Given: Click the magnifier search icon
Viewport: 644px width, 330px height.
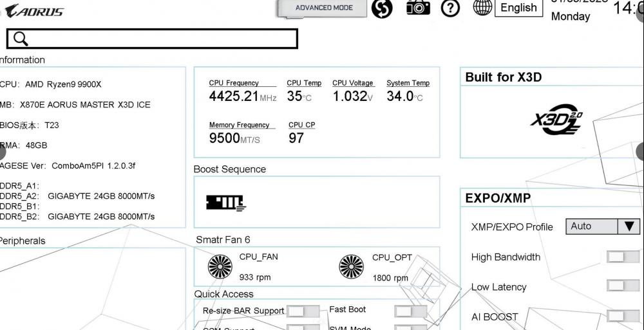Looking at the screenshot, I should pyautogui.click(x=21, y=39).
